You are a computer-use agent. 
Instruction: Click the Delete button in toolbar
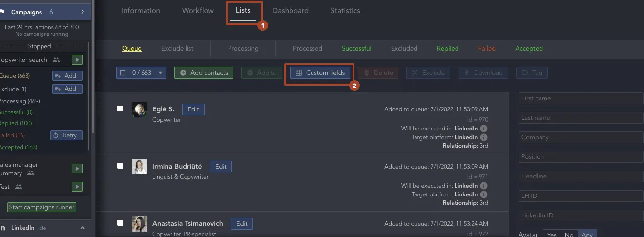pyautogui.click(x=378, y=73)
